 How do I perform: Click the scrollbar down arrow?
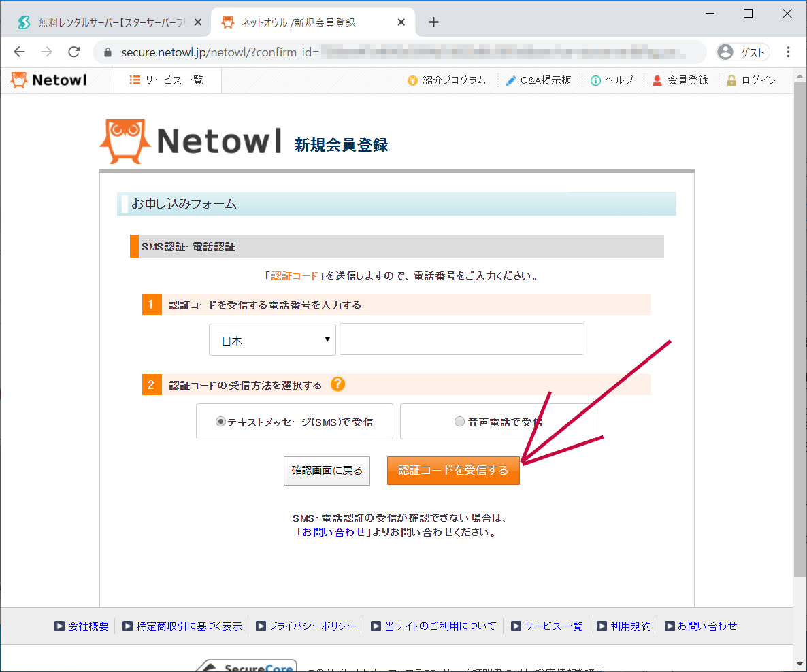point(800,665)
